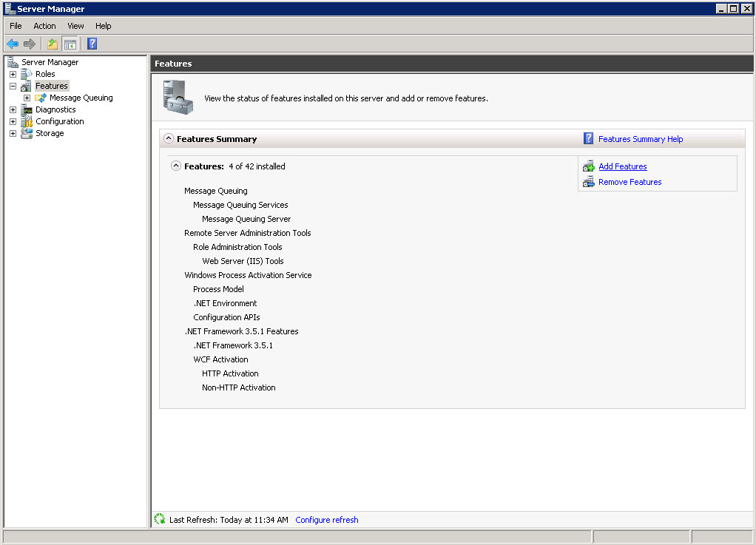Click the green refresh icon at bottom
This screenshot has width=756, height=545.
pyautogui.click(x=160, y=519)
